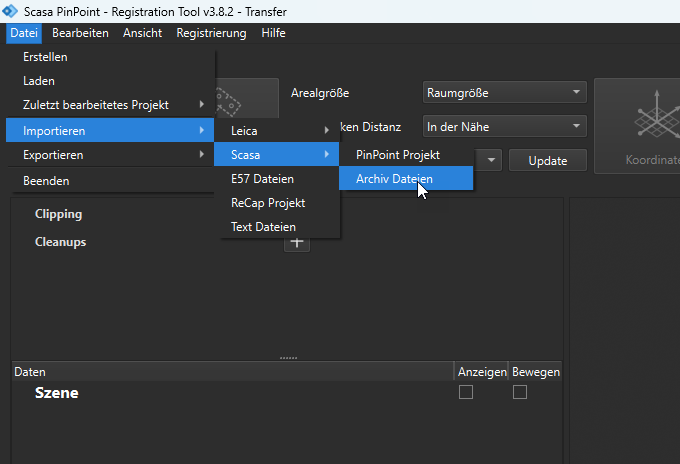Click the plus button near Cleanups
The image size is (680, 464).
coord(297,244)
